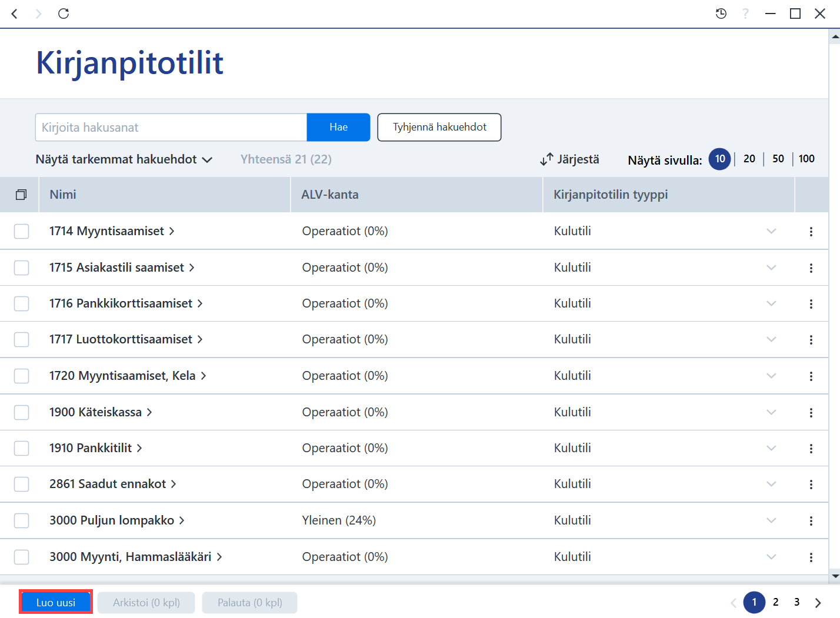Click the Järjestä sort icon
Image resolution: width=840 pixels, height=618 pixels.
pyautogui.click(x=546, y=159)
